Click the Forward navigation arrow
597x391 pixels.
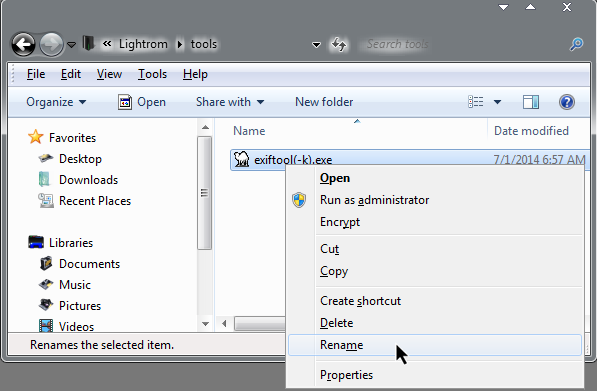51,45
